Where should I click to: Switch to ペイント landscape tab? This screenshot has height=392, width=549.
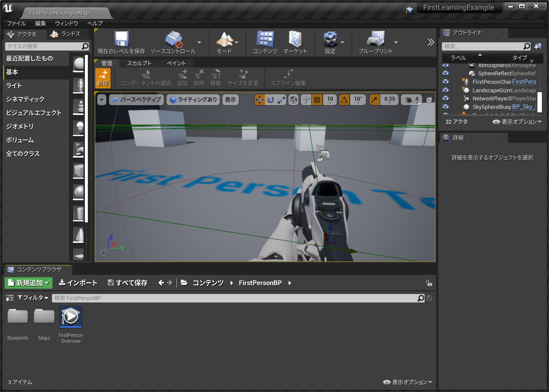pyautogui.click(x=176, y=63)
